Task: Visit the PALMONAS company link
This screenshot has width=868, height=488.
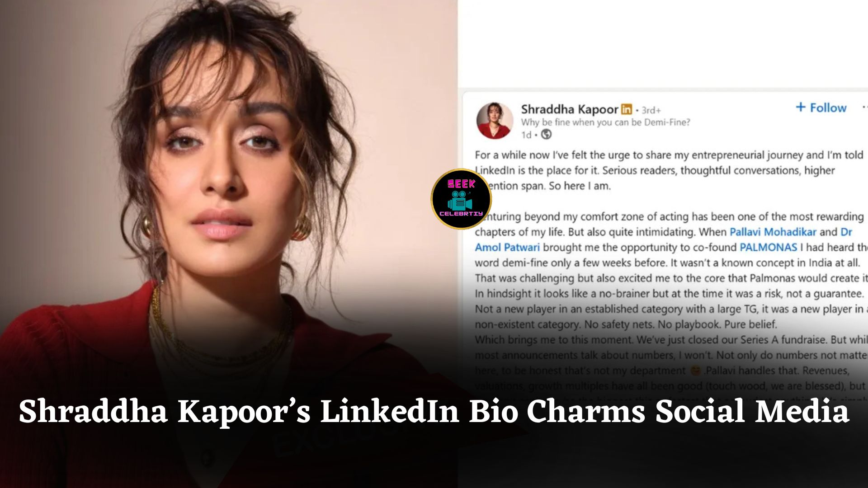Action: pyautogui.click(x=768, y=247)
